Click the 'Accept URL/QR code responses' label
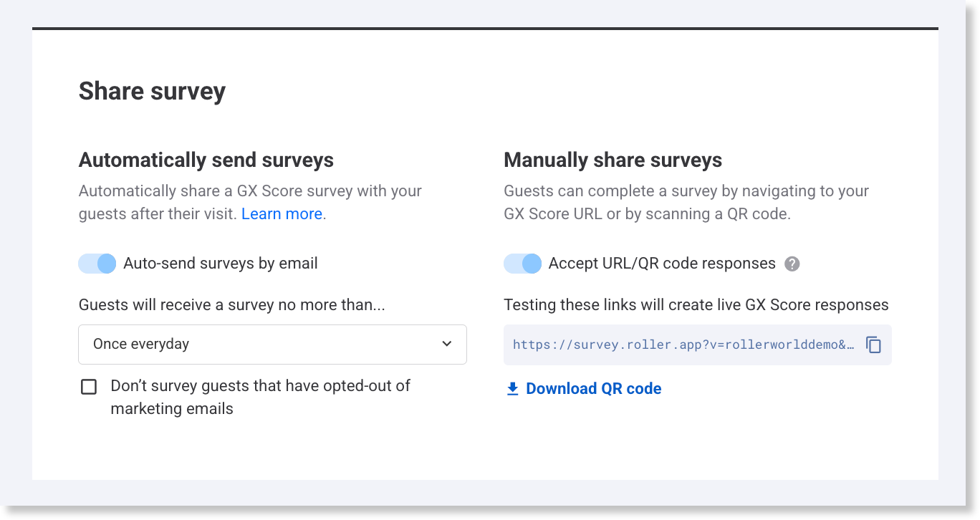Screen dimensions: 980x520 pyautogui.click(x=661, y=264)
